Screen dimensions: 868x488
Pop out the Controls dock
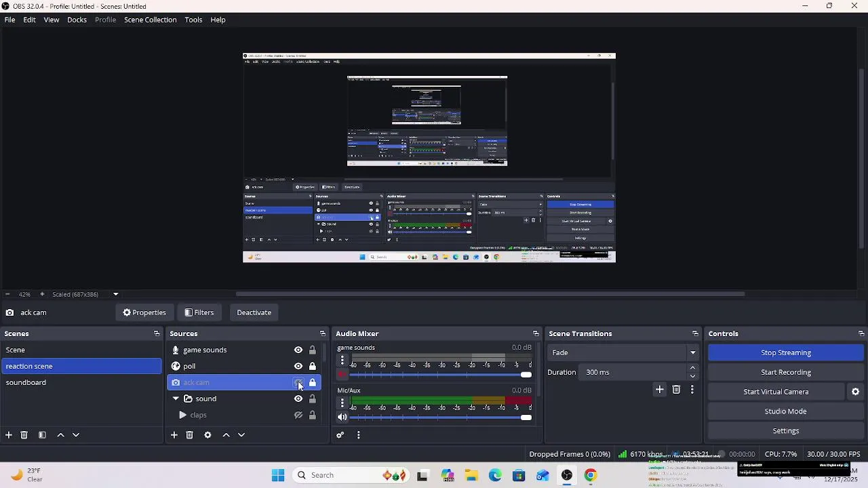tap(861, 333)
